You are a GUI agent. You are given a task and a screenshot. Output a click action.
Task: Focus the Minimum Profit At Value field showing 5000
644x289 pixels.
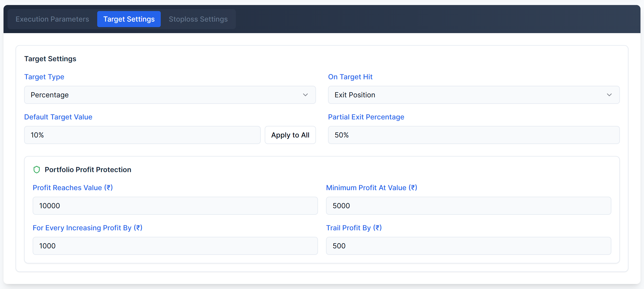click(x=469, y=206)
